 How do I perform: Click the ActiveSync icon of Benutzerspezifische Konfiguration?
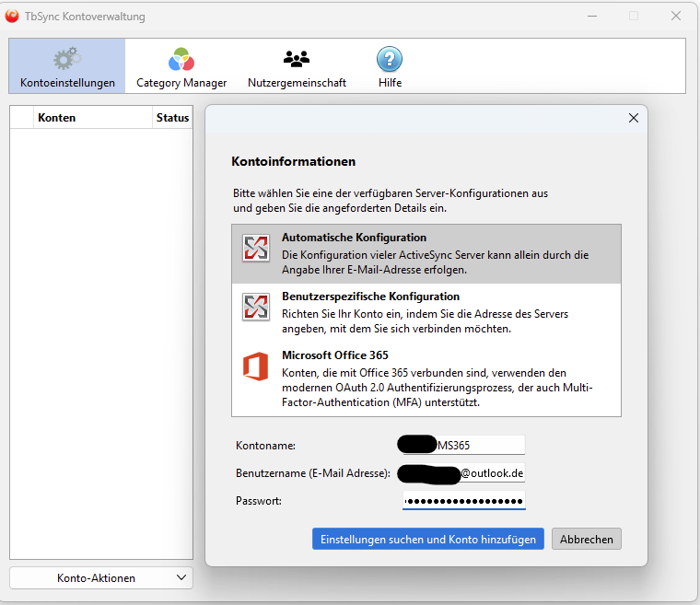[256, 307]
